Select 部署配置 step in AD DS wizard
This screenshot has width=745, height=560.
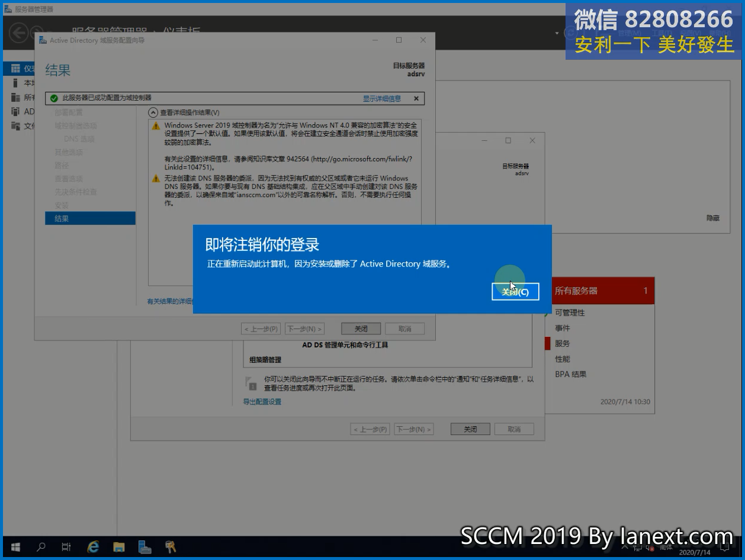(x=69, y=112)
